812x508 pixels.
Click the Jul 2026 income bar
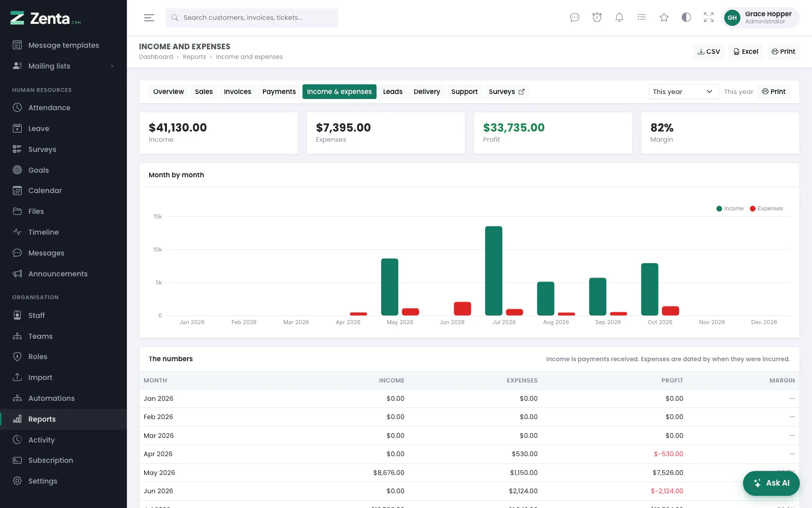[494, 271]
